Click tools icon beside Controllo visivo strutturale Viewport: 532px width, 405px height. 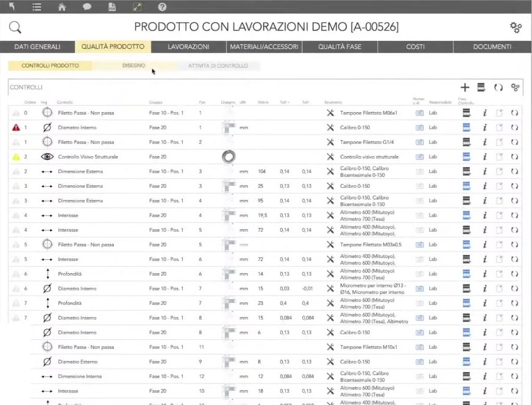[x=330, y=157]
